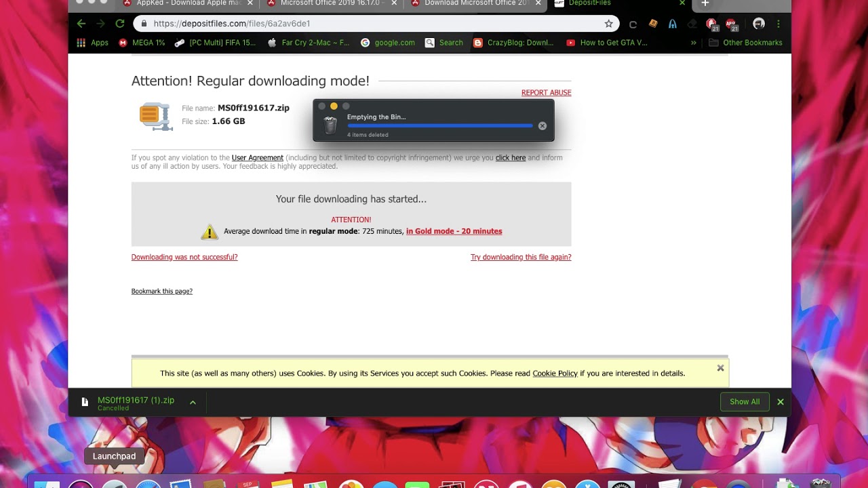Open the Far Cry 2-Mac bookmark
Screen dimensions: 868x488
[309, 43]
